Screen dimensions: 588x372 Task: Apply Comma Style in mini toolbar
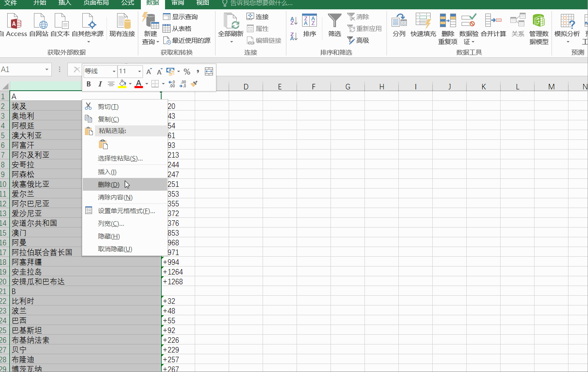tap(198, 72)
